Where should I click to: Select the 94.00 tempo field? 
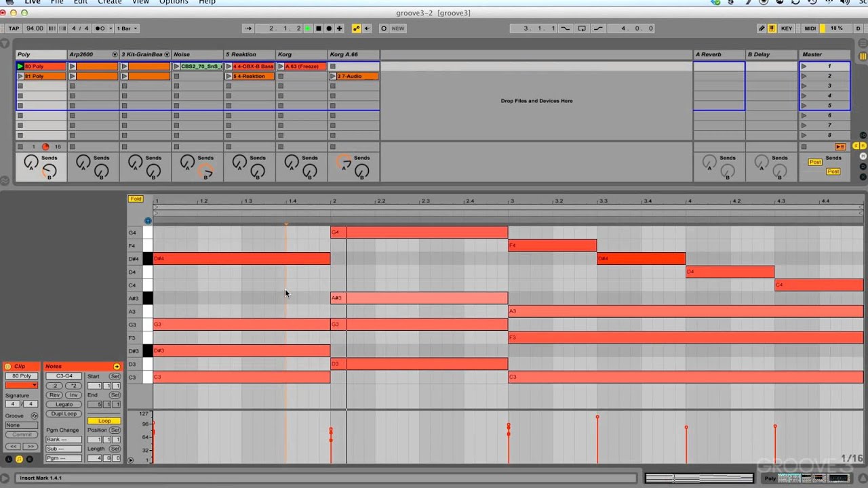coord(35,28)
